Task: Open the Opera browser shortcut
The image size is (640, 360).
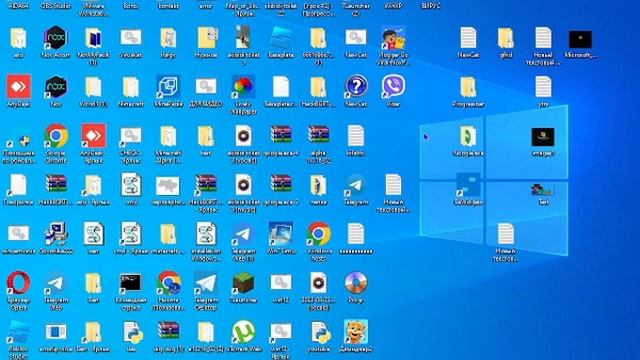Action: pyautogui.click(x=18, y=282)
